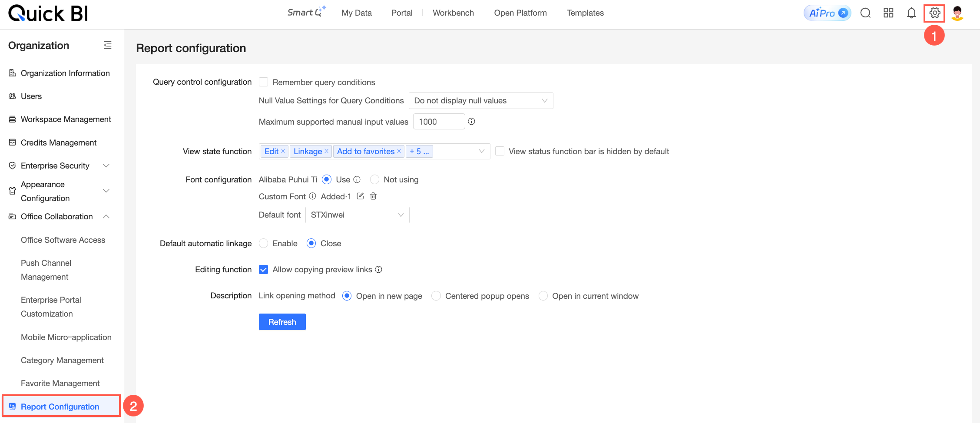Click the Refresh button
980x423 pixels.
coord(282,322)
